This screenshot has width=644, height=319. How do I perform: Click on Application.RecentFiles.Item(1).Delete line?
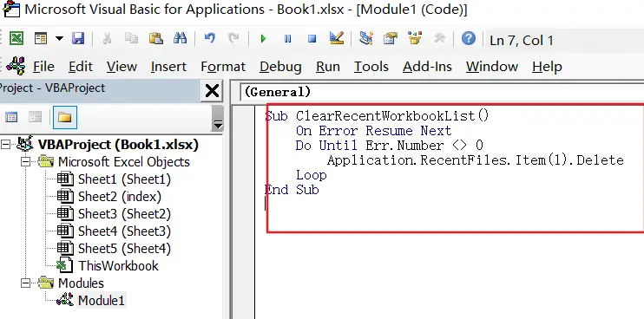[x=476, y=159]
